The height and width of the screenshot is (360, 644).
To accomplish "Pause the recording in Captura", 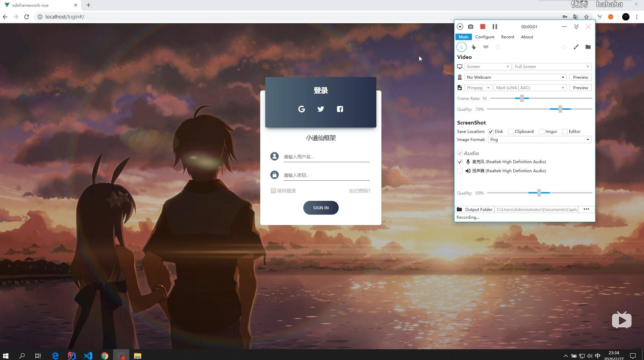I will (x=495, y=27).
